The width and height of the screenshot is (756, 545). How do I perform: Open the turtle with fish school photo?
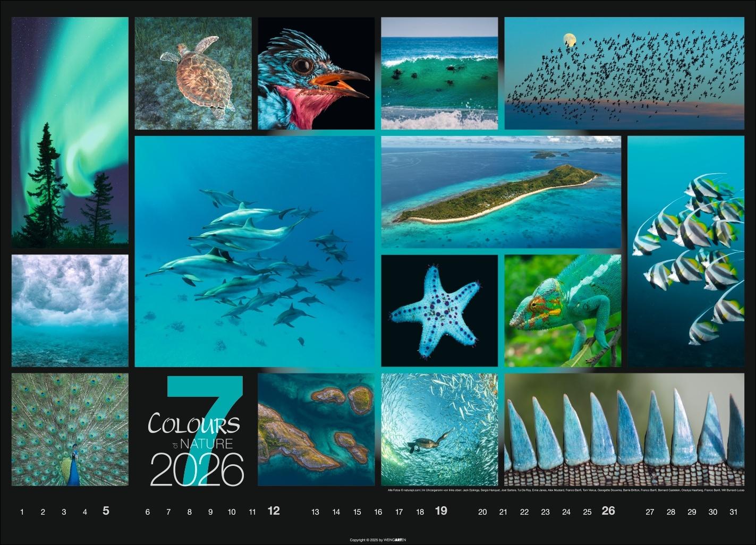pos(438,430)
